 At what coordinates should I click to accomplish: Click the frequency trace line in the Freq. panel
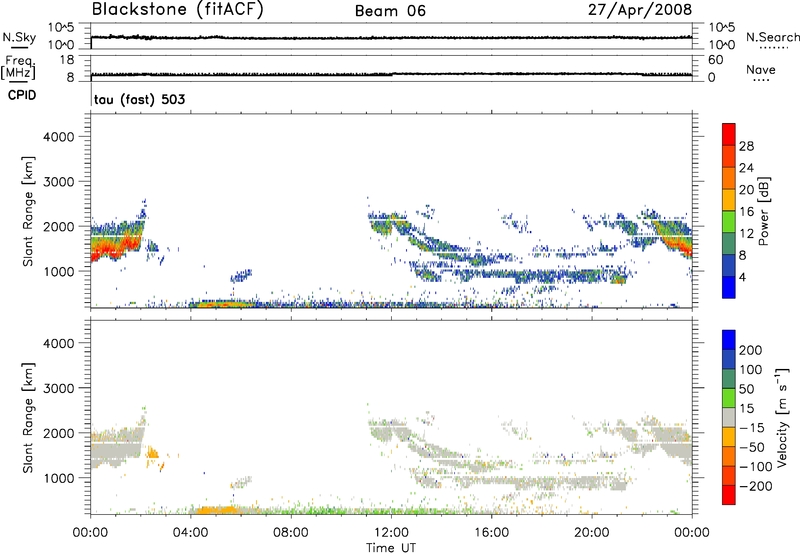point(391,74)
